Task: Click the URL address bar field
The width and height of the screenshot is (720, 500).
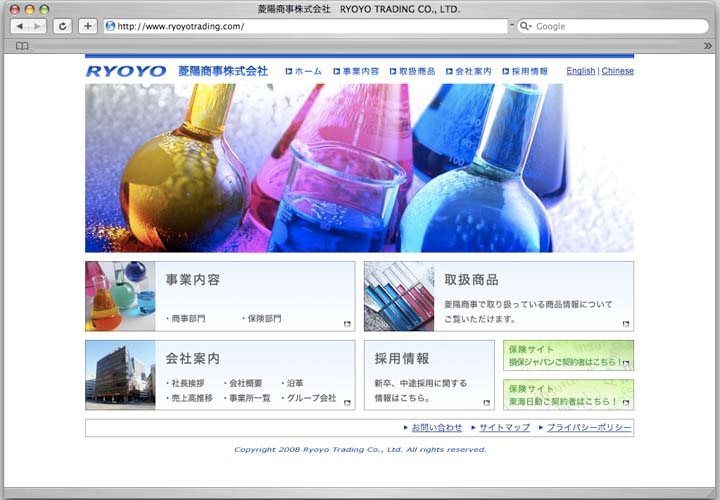Action: tap(300, 26)
